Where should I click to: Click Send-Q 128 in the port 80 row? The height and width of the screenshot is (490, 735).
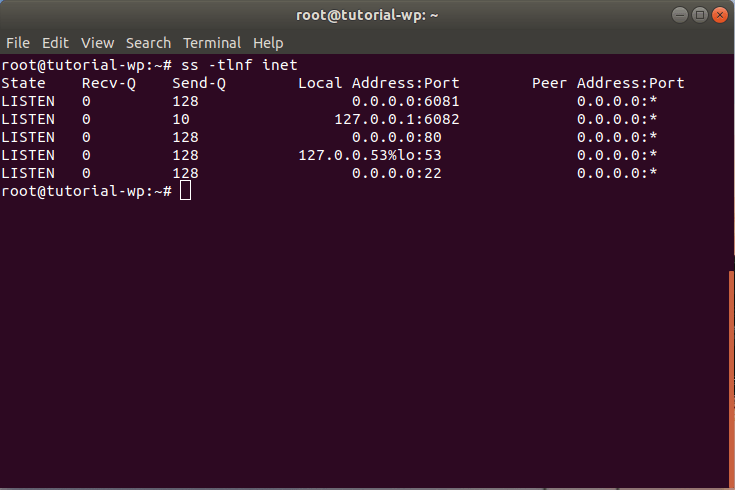(x=185, y=137)
